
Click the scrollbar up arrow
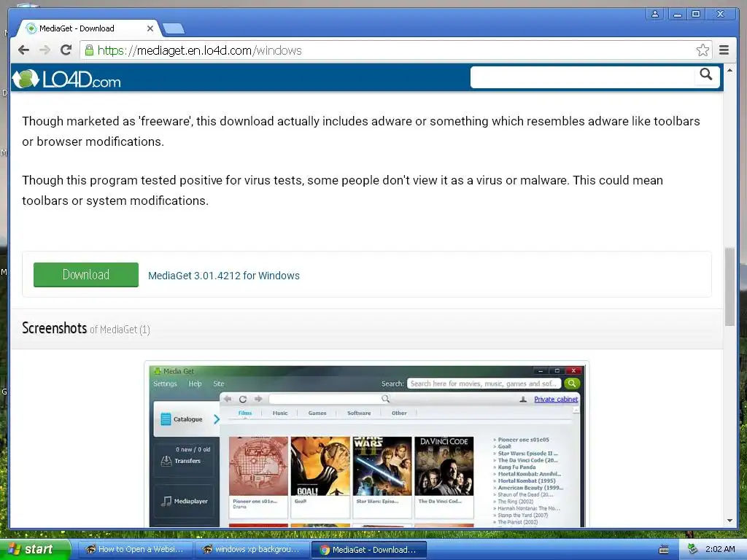729,71
